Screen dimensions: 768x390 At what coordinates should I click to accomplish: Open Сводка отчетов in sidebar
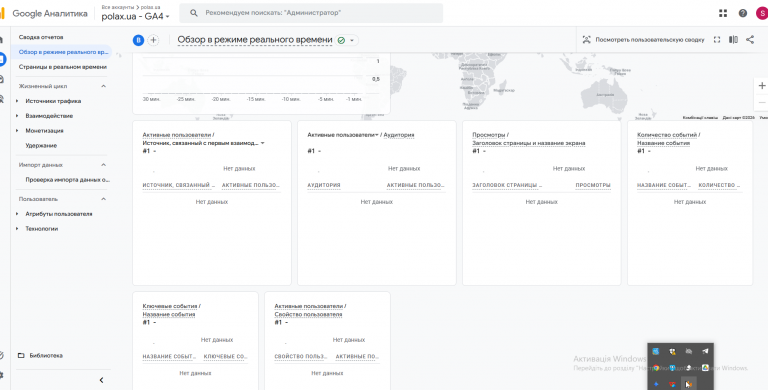(41, 37)
